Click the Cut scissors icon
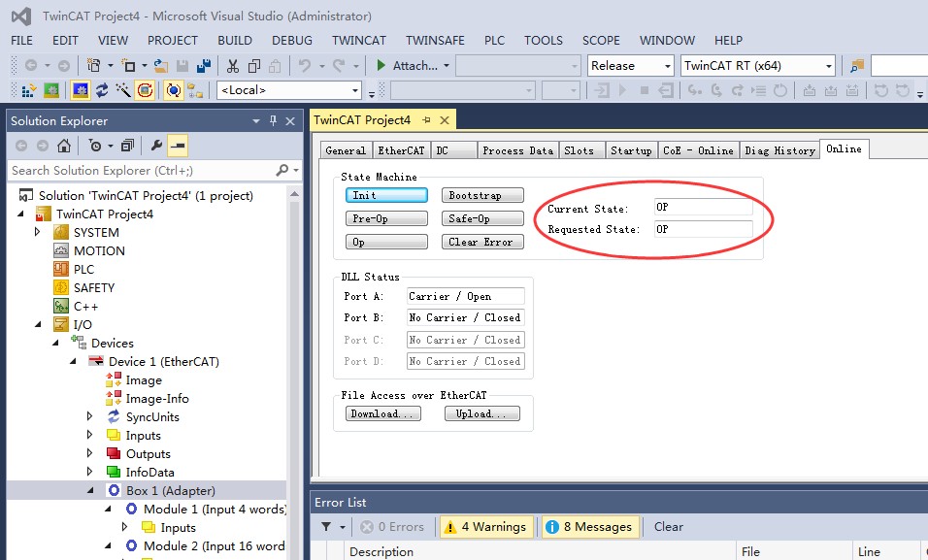 [233, 65]
